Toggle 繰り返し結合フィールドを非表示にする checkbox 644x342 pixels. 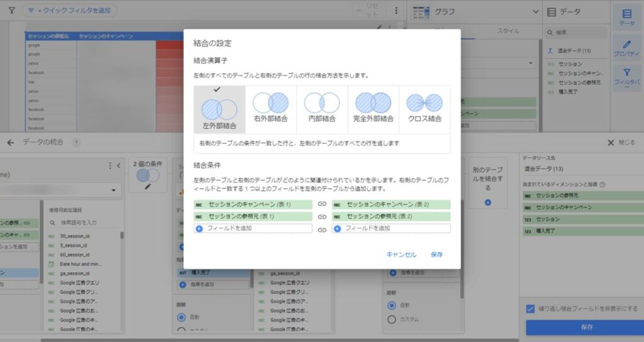click(530, 309)
